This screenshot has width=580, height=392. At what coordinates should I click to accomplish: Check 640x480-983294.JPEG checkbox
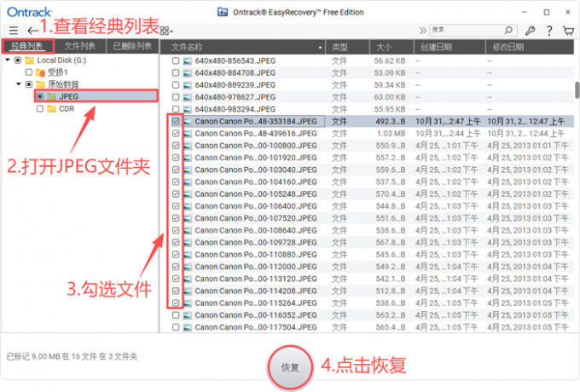coord(176,109)
